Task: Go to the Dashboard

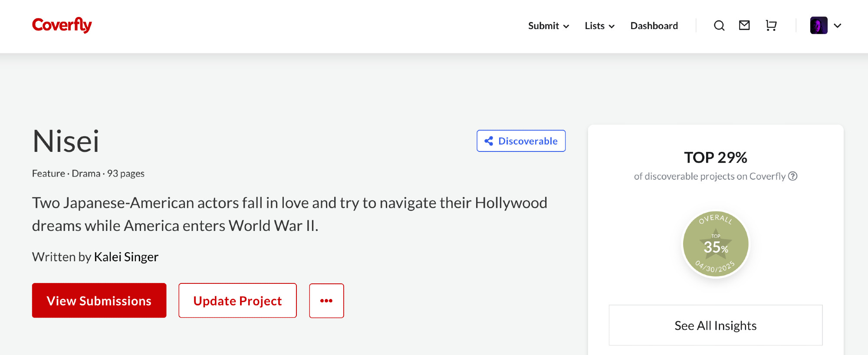Action: [654, 26]
